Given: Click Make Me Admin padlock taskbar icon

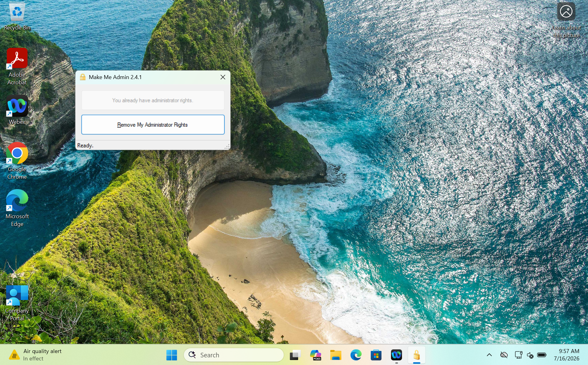Looking at the screenshot, I should 416,355.
